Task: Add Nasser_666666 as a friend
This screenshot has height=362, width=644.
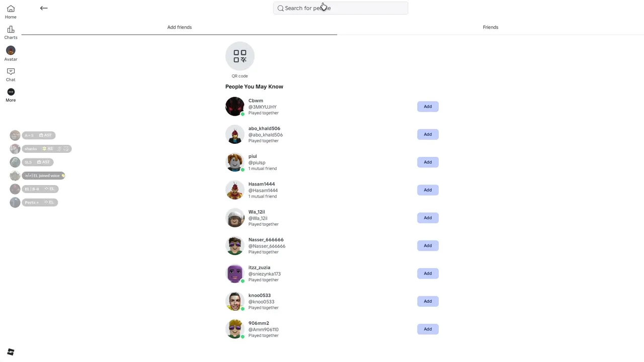Action: coord(428,245)
